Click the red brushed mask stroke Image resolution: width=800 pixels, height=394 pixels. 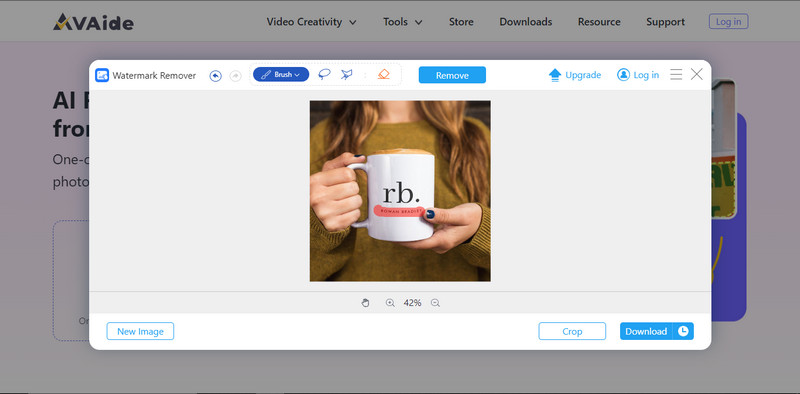click(x=400, y=211)
